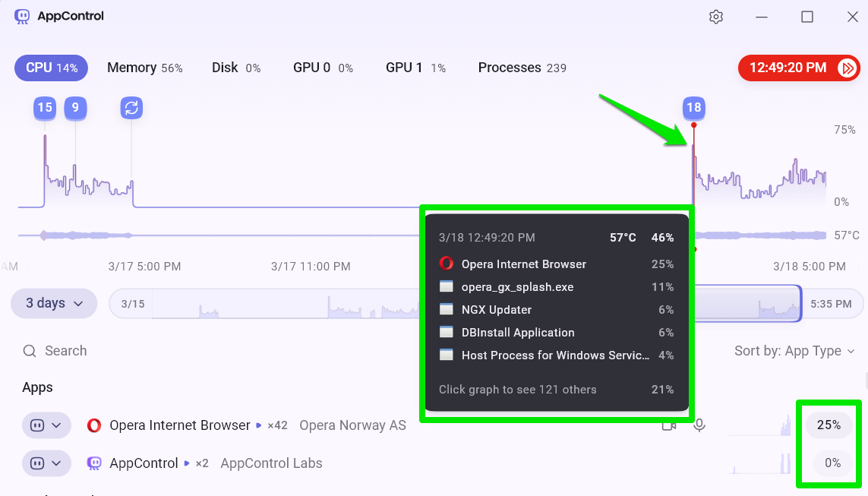Viewport: 868px width, 496px height.
Task: Click the camera icon for Opera
Action: 668,425
